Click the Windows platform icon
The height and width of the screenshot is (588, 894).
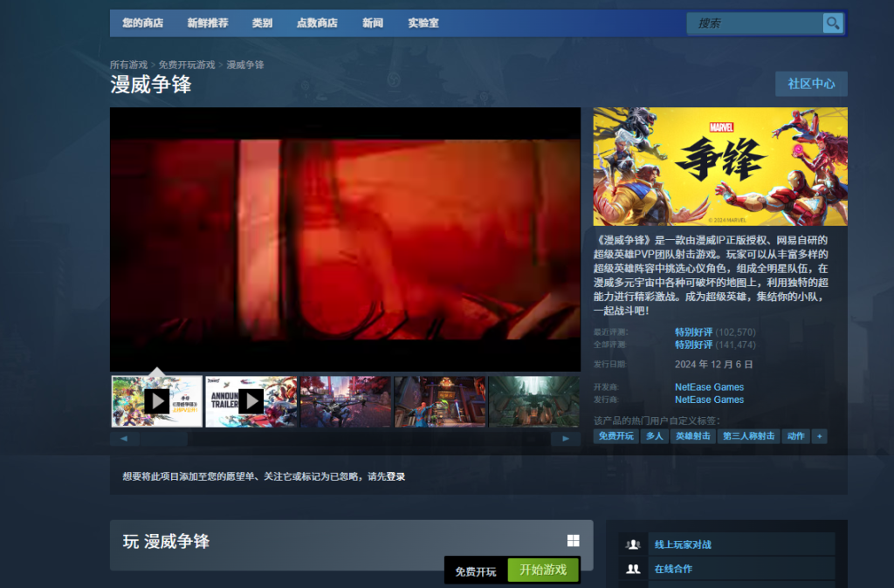click(x=573, y=541)
